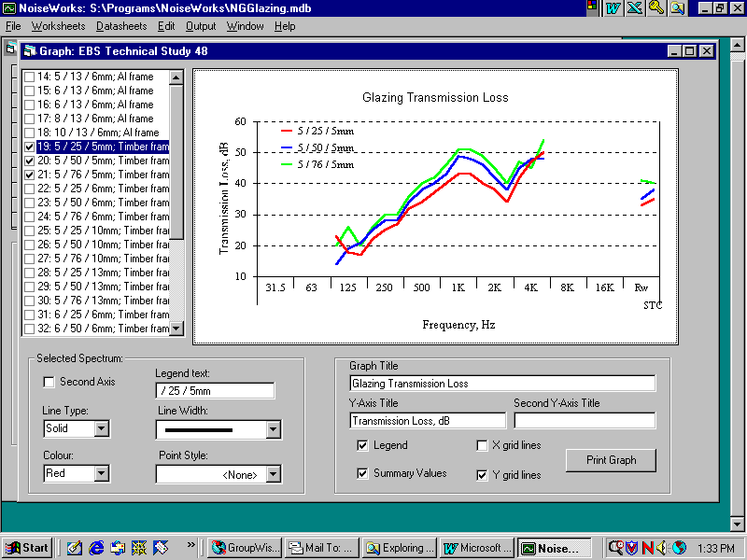The width and height of the screenshot is (747, 560).
Task: Click the magnifier folder icon in shortcut bar
Action: tap(677, 8)
